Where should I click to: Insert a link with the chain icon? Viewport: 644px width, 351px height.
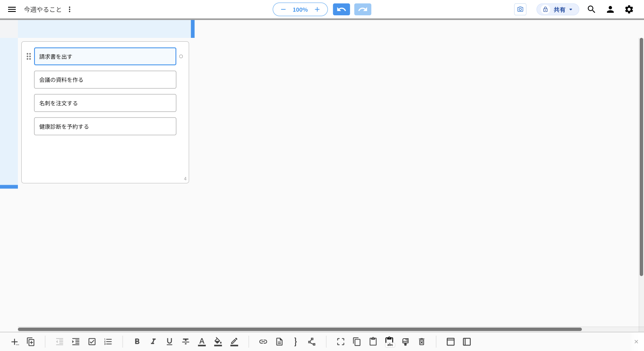(x=263, y=342)
